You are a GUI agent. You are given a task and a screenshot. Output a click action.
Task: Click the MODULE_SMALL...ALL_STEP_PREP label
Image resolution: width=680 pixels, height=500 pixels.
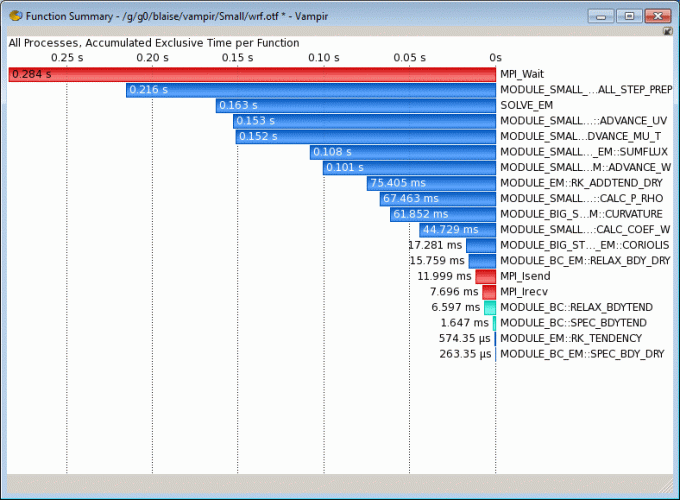586,90
